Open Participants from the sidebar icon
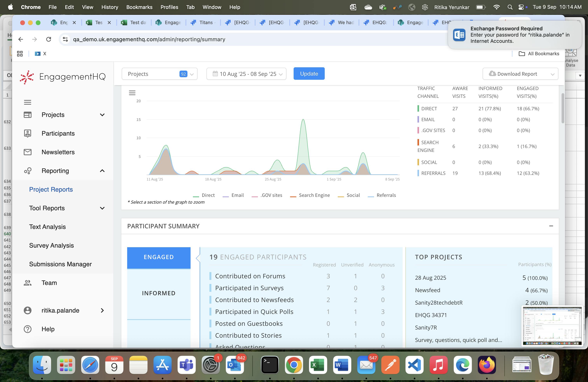The height and width of the screenshot is (382, 588). [27, 133]
